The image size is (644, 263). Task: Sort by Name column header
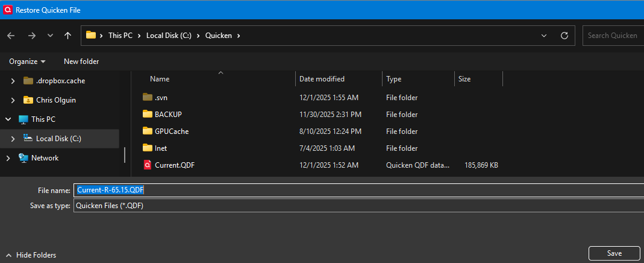pyautogui.click(x=160, y=79)
